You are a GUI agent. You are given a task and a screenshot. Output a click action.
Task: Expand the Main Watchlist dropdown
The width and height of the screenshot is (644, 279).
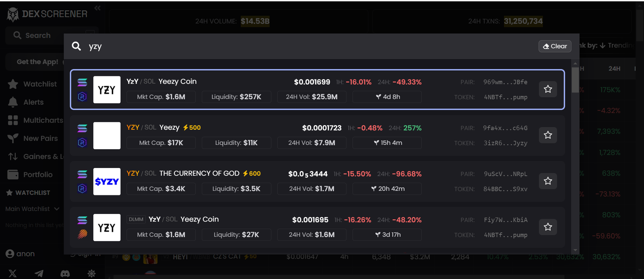(32, 209)
